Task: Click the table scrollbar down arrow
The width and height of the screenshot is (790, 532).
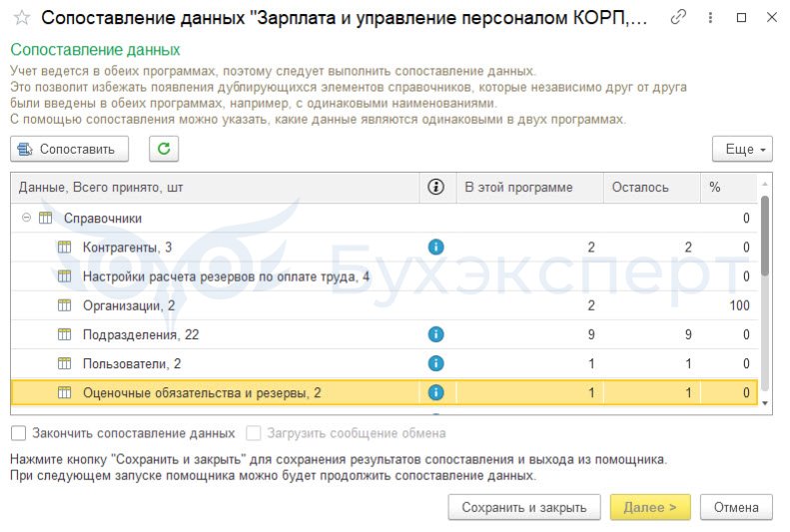Action: coord(765,403)
